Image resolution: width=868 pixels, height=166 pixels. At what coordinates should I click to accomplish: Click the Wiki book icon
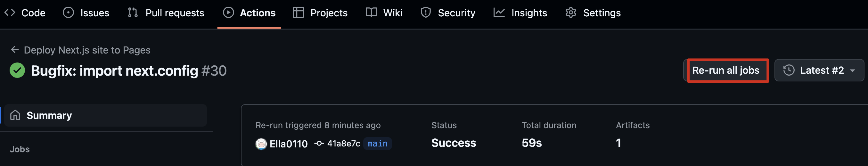371,12
